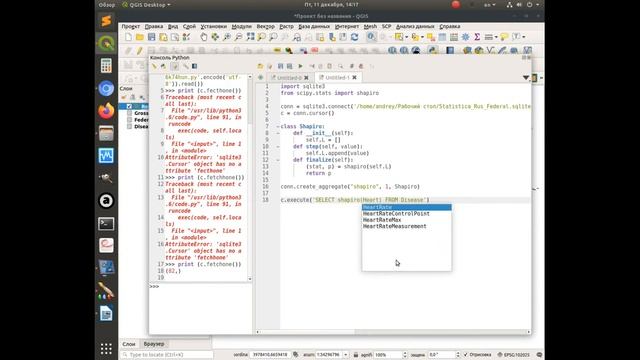Click the Save script icon in editor toolbar
640x360 pixels.
point(280,66)
